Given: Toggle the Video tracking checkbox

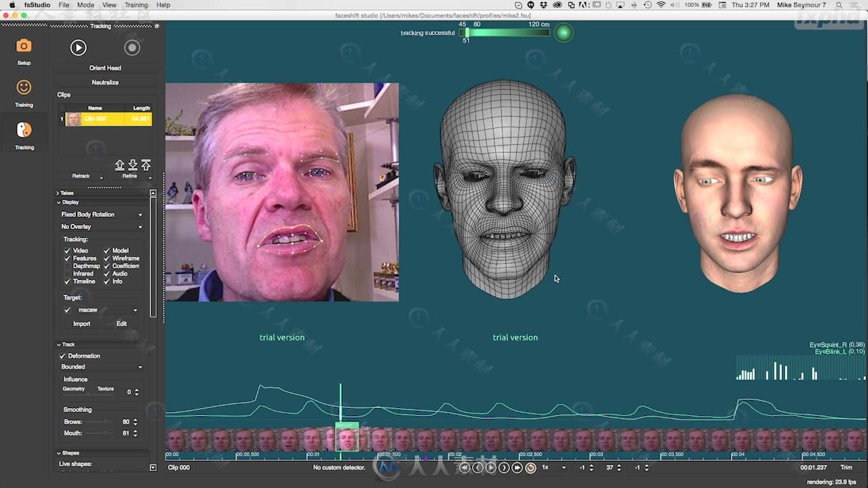Looking at the screenshot, I should (x=67, y=251).
